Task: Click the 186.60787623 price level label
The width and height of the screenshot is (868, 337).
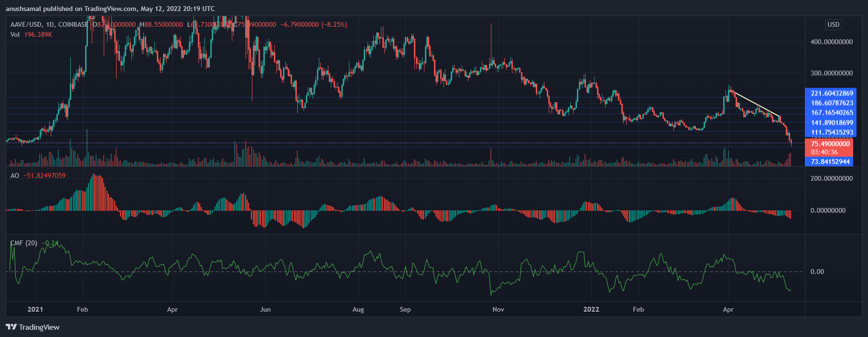Action: tap(832, 103)
